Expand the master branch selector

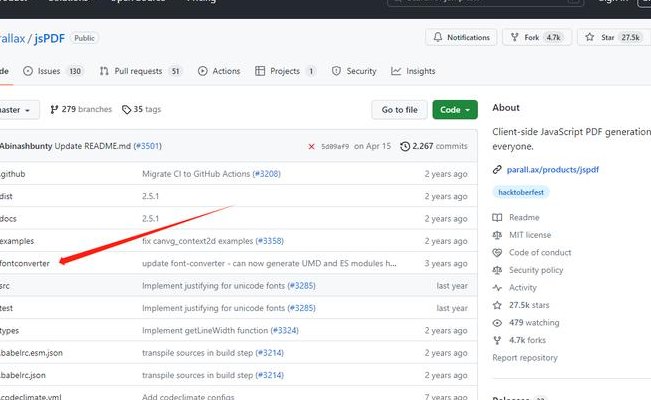18,109
